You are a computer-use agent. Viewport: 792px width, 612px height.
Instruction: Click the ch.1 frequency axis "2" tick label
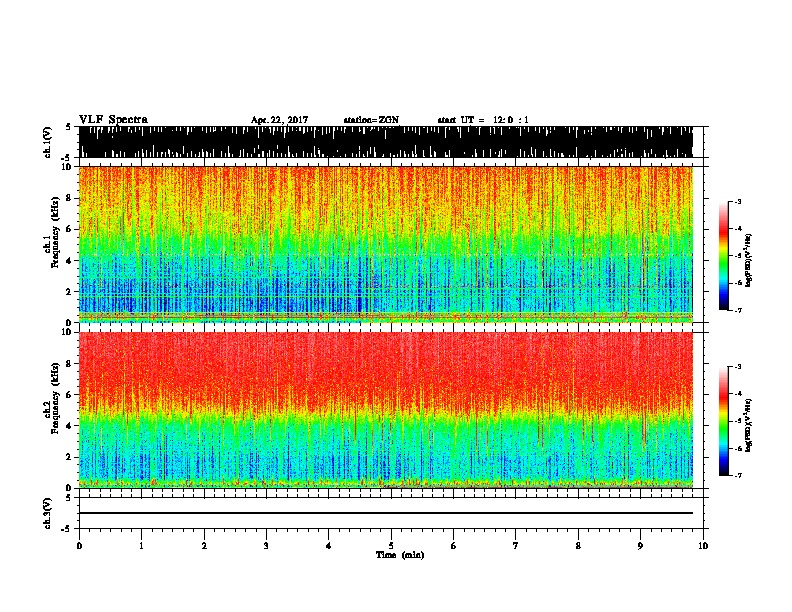click(x=70, y=291)
